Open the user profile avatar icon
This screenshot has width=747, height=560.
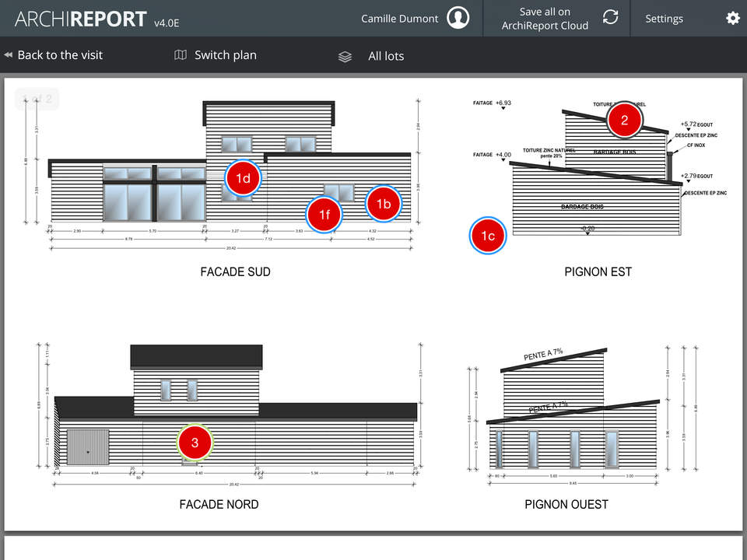point(458,18)
